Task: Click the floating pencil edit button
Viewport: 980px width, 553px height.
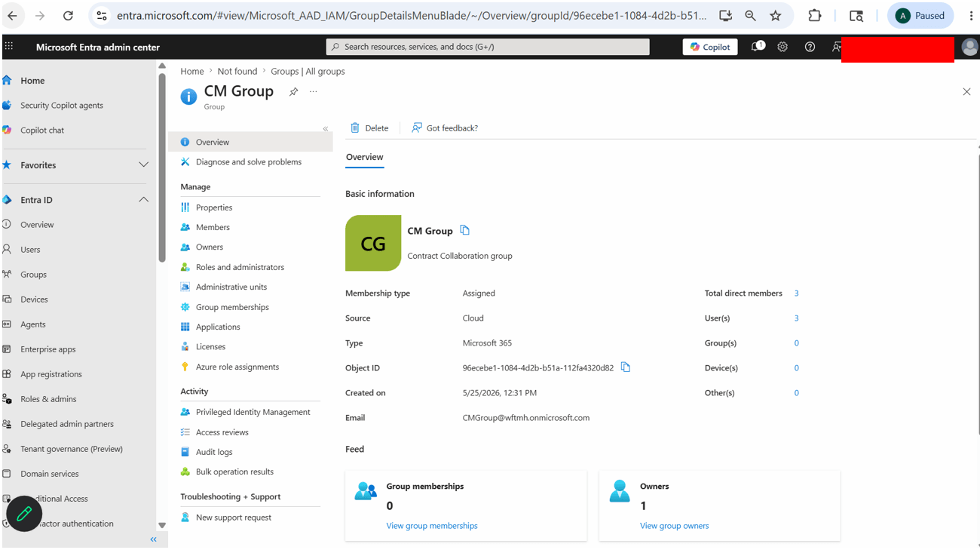Action: click(x=24, y=514)
